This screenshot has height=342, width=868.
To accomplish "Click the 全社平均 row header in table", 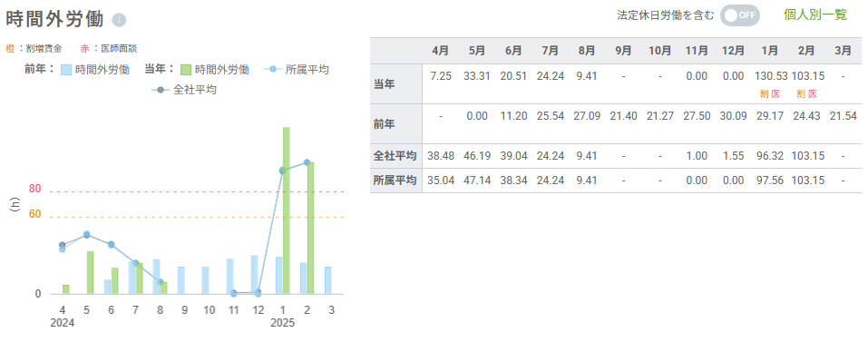I will (396, 156).
